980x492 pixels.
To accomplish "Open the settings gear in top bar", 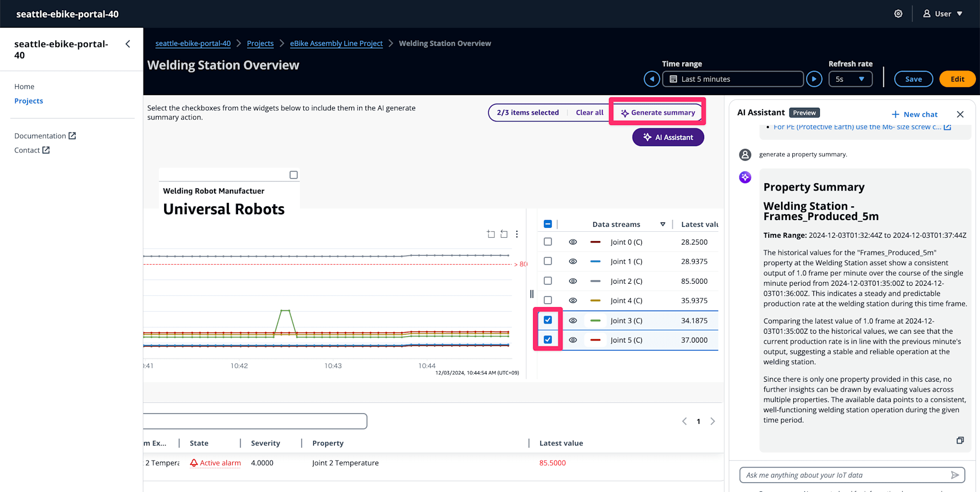I will (x=898, y=14).
